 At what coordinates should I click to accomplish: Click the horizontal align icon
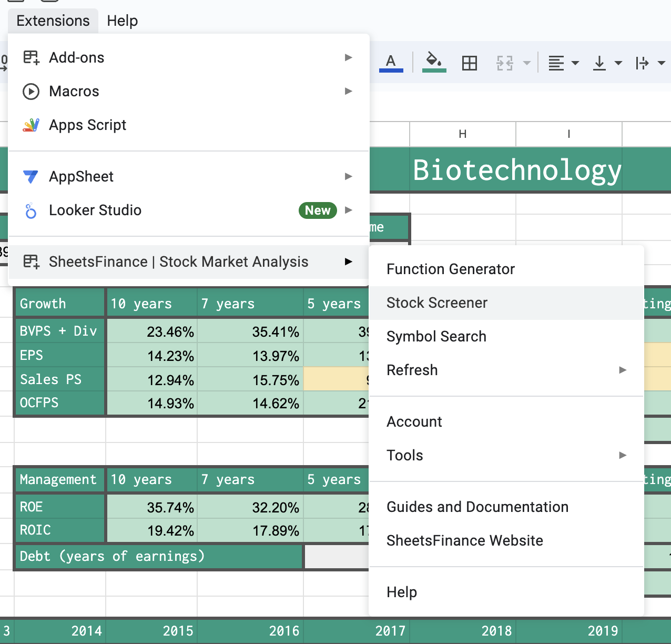[556, 63]
